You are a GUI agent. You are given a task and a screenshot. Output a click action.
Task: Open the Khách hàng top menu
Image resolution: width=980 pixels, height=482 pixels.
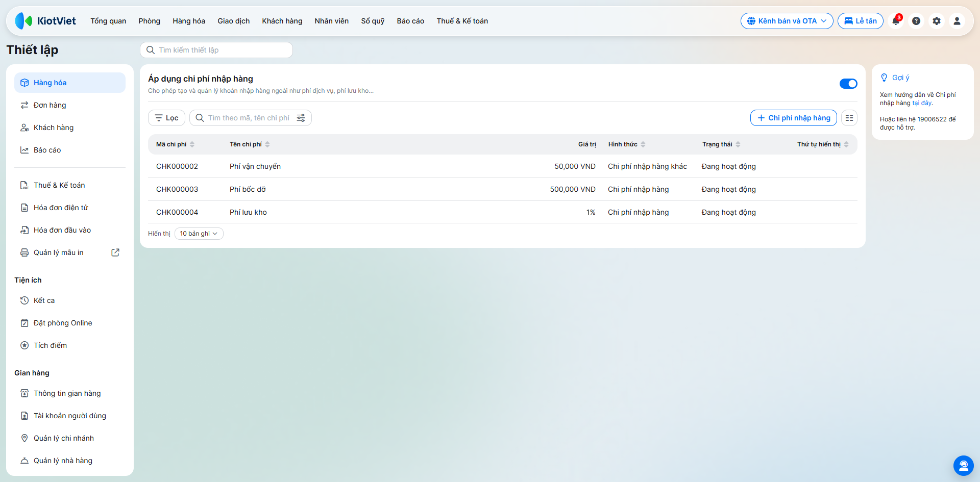[282, 21]
